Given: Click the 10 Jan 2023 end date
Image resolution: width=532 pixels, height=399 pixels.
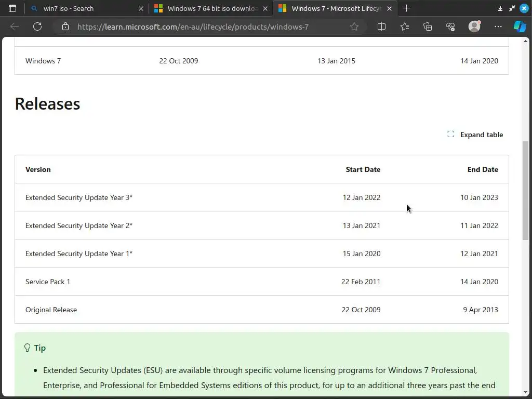Looking at the screenshot, I should pos(480,197).
